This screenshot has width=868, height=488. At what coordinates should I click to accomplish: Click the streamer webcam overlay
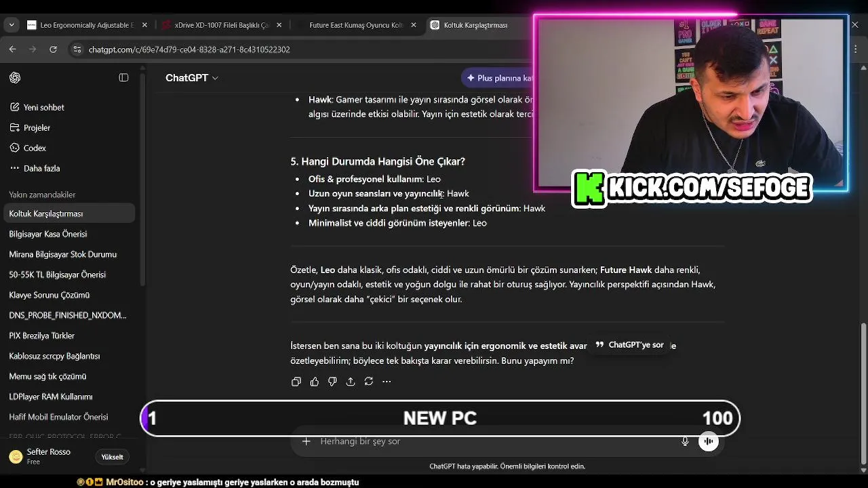(x=690, y=102)
